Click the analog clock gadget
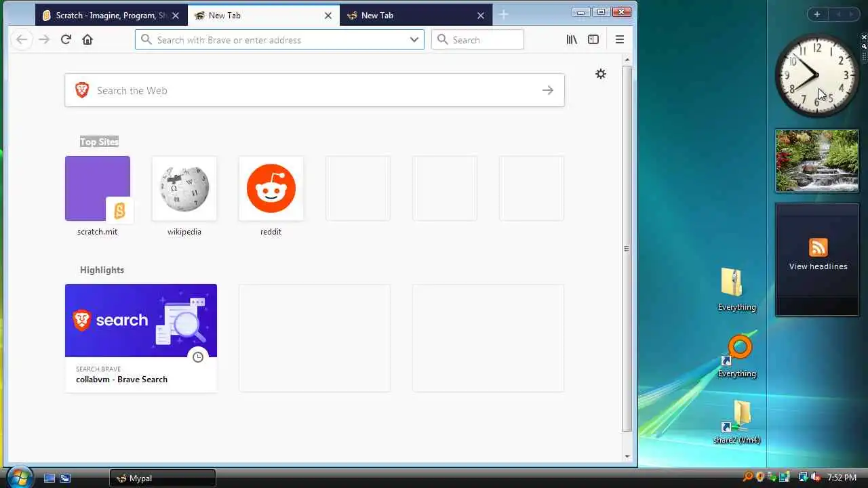This screenshot has width=868, height=488. [x=817, y=75]
